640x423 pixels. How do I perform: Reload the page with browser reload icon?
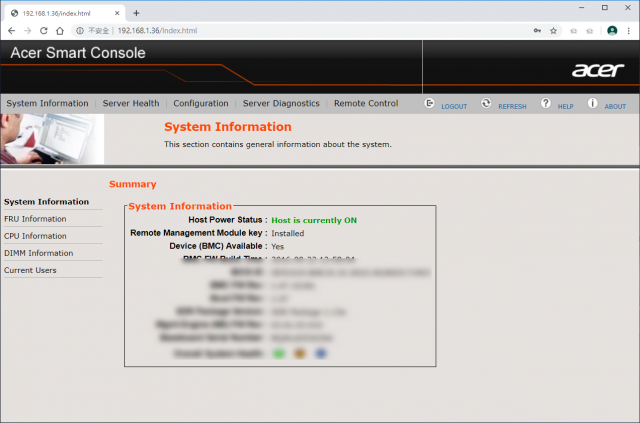44,31
